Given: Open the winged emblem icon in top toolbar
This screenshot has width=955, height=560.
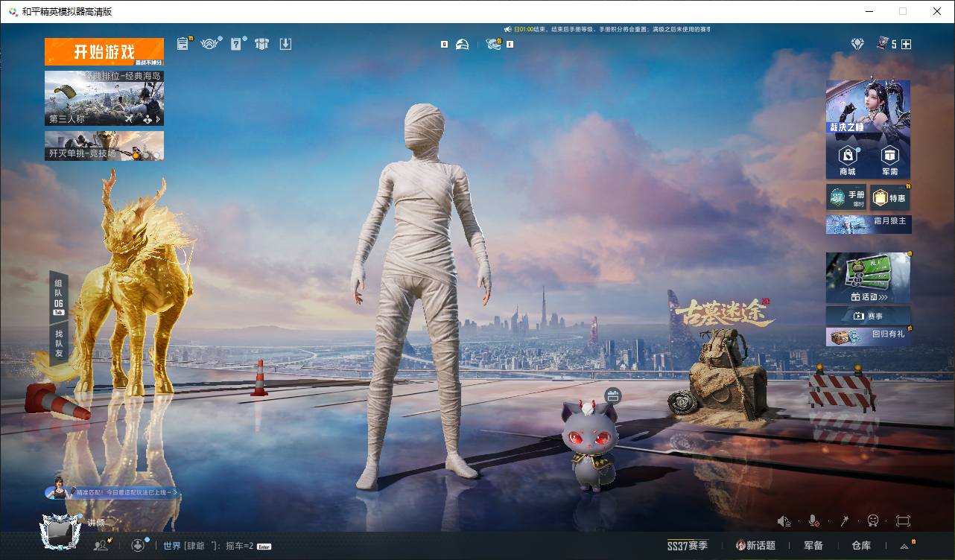Looking at the screenshot, I should [x=210, y=44].
